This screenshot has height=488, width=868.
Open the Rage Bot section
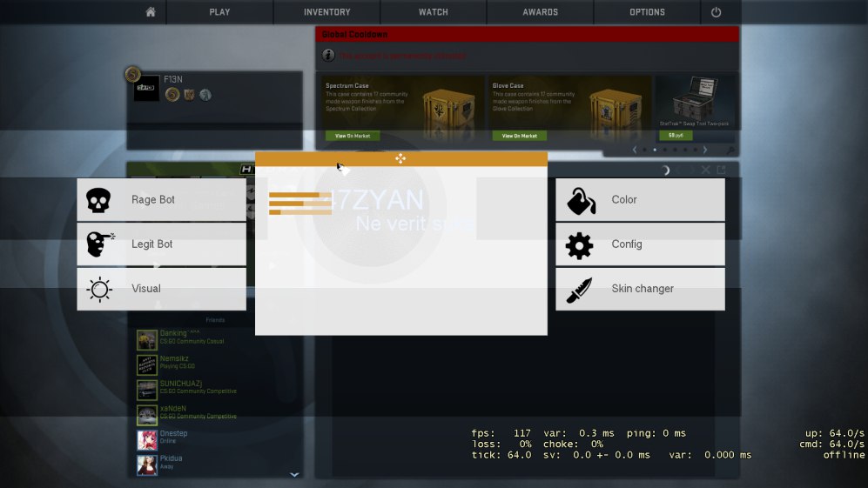coord(162,199)
